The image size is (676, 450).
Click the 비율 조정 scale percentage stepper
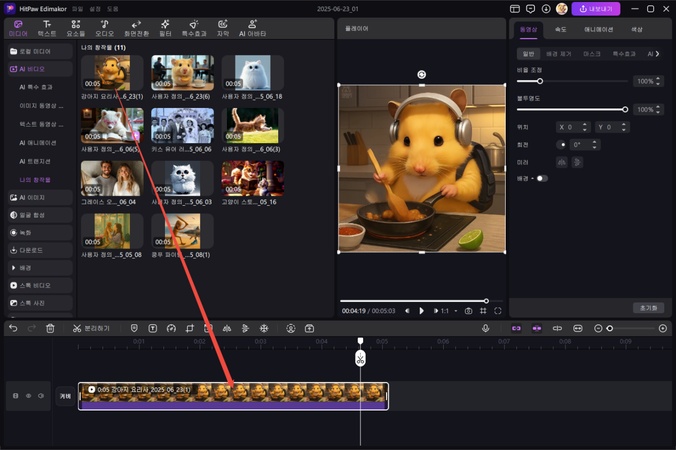point(658,81)
